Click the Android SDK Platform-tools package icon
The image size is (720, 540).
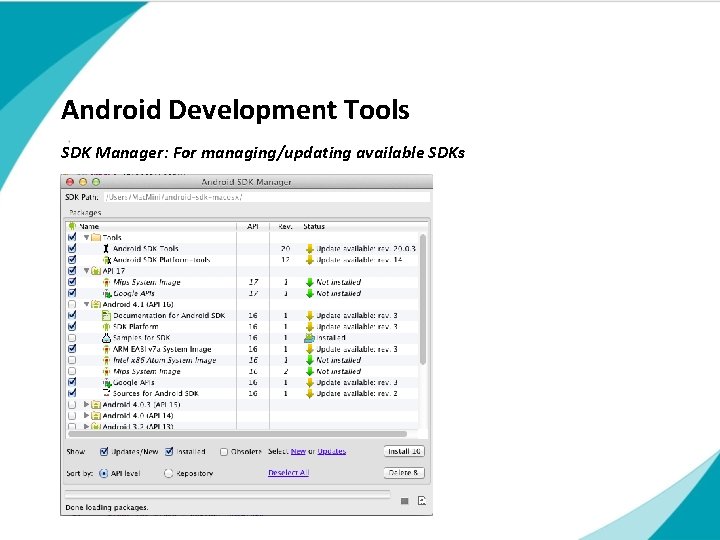[107, 260]
